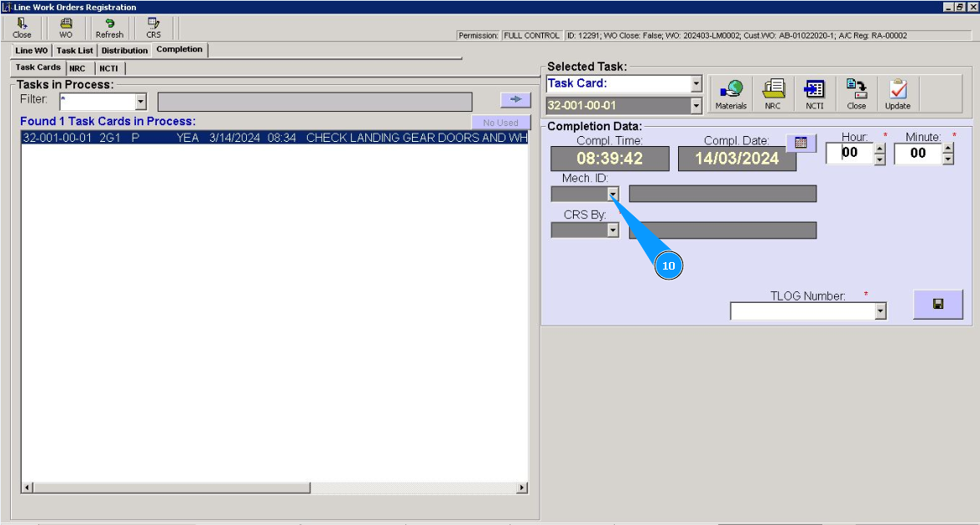This screenshot has width=980, height=525.
Task: Open the Distribution tab
Action: point(124,51)
